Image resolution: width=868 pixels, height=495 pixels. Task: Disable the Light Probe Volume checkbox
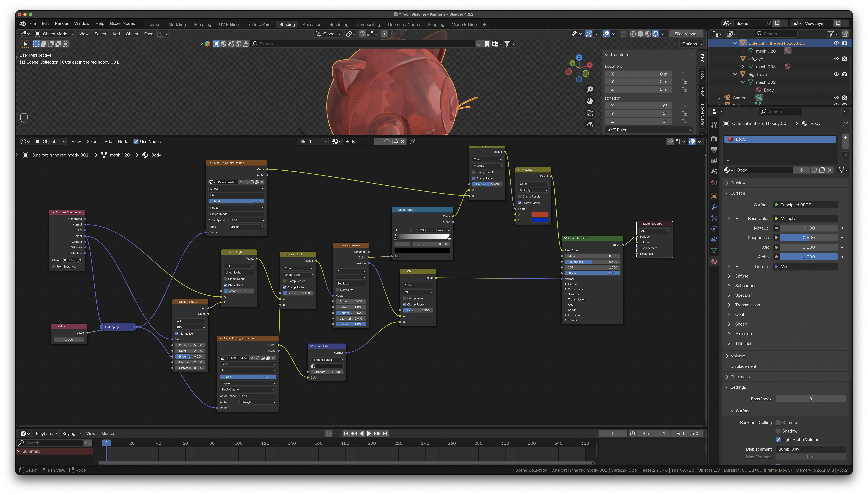click(778, 440)
